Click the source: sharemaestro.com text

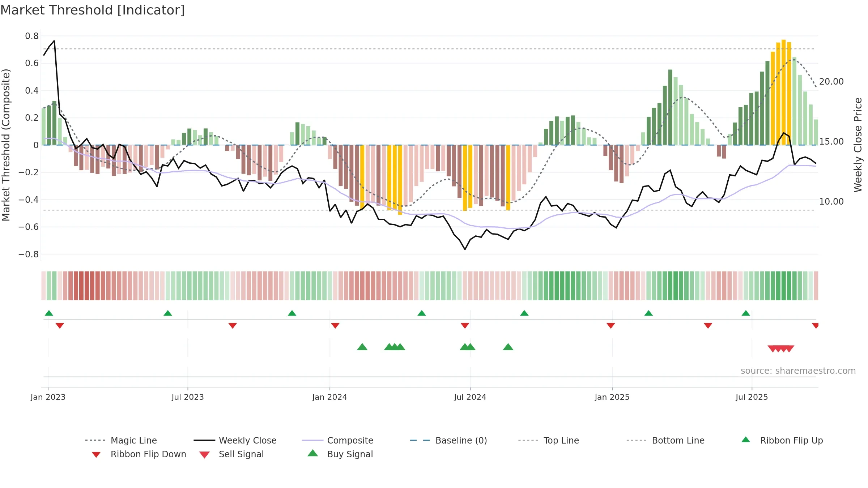pos(798,371)
